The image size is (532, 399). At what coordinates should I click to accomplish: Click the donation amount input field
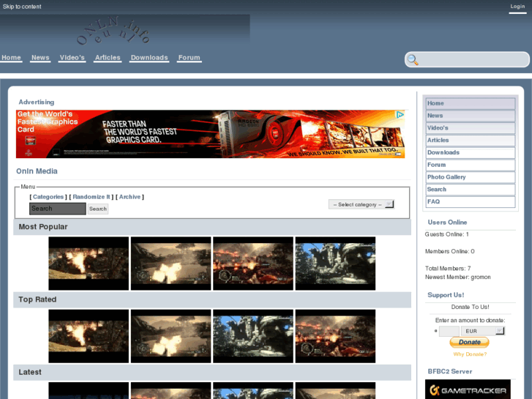[x=449, y=331]
